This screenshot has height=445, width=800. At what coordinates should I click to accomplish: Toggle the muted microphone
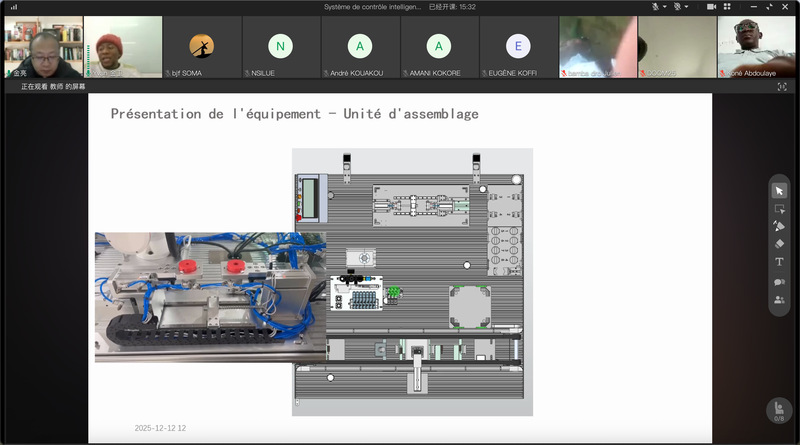(x=656, y=7)
